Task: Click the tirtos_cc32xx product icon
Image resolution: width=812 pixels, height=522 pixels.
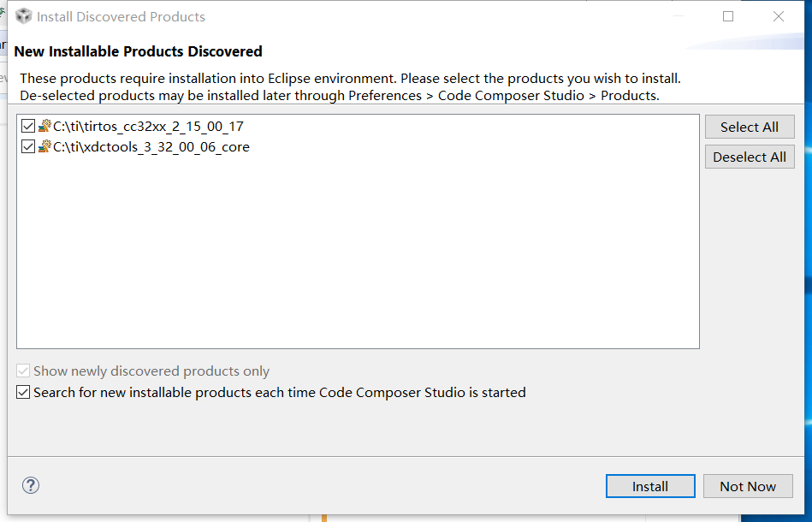Action: (45, 126)
